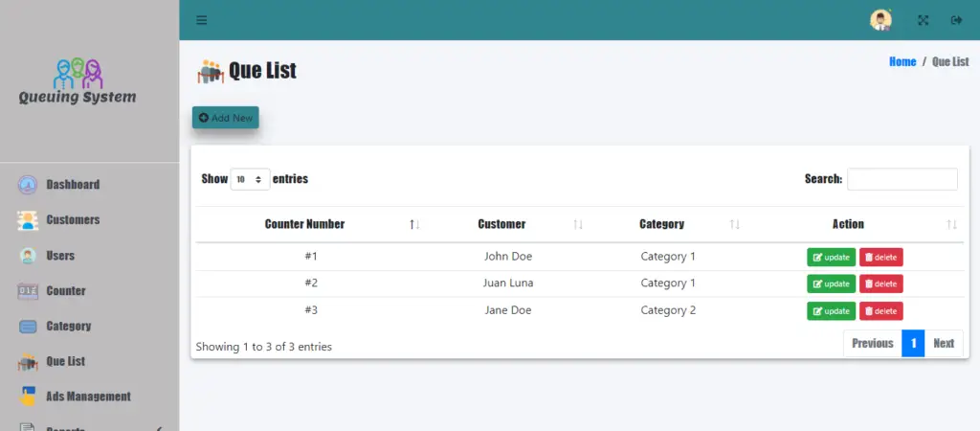Click the logout icon in header
Image resolution: width=980 pixels, height=431 pixels.
pos(956,20)
